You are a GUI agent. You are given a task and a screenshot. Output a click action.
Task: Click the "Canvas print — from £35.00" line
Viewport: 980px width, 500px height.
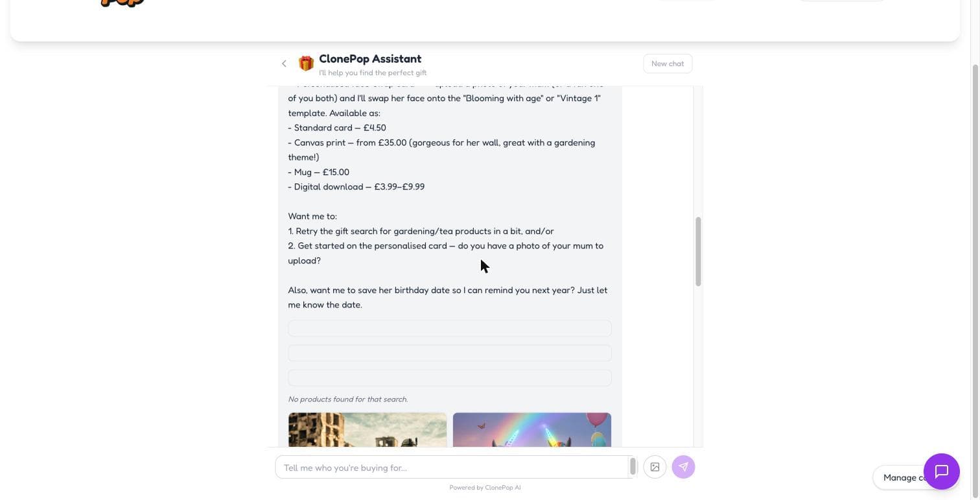pyautogui.click(x=441, y=150)
